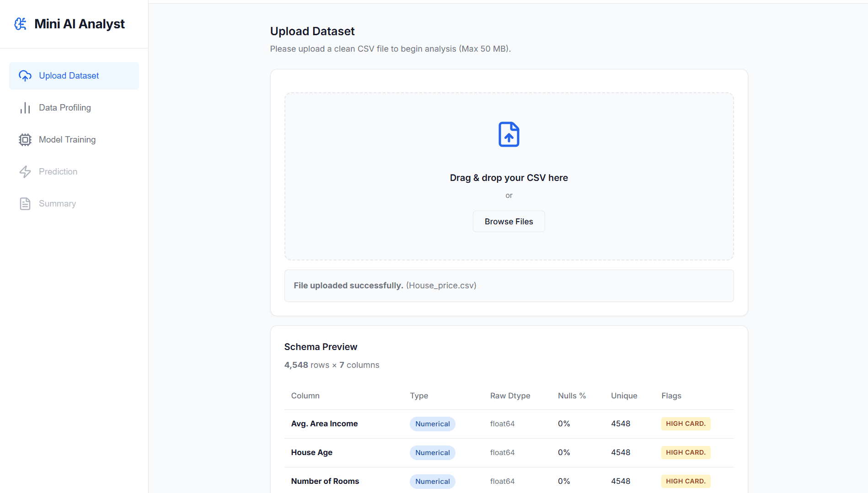Image resolution: width=868 pixels, height=493 pixels.
Task: Click the Browse Files button
Action: [x=509, y=222]
